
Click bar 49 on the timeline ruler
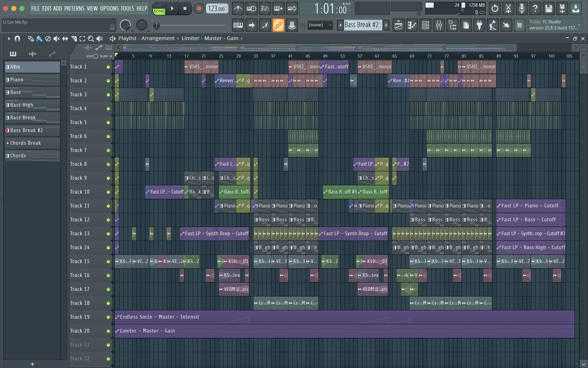point(325,56)
